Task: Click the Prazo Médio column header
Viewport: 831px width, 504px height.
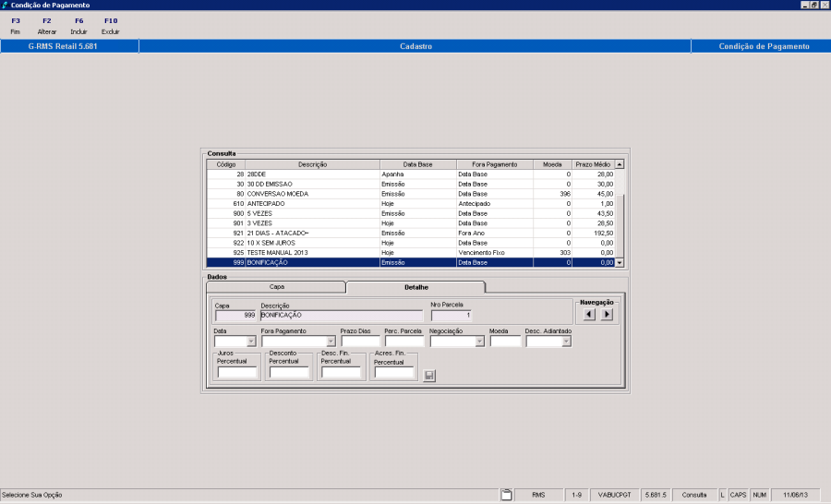Action: click(593, 164)
